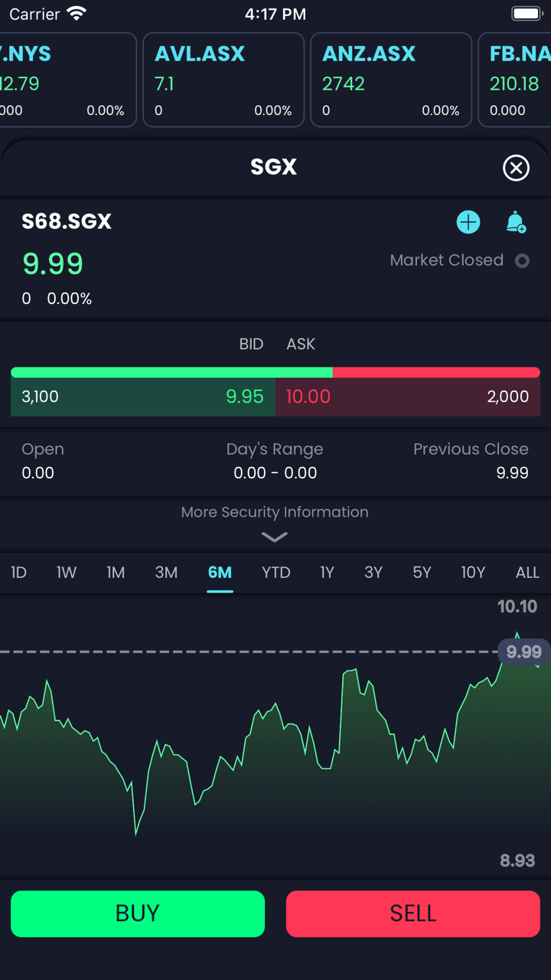Image resolution: width=551 pixels, height=980 pixels.
Task: View the 5Y chart range
Action: click(422, 573)
